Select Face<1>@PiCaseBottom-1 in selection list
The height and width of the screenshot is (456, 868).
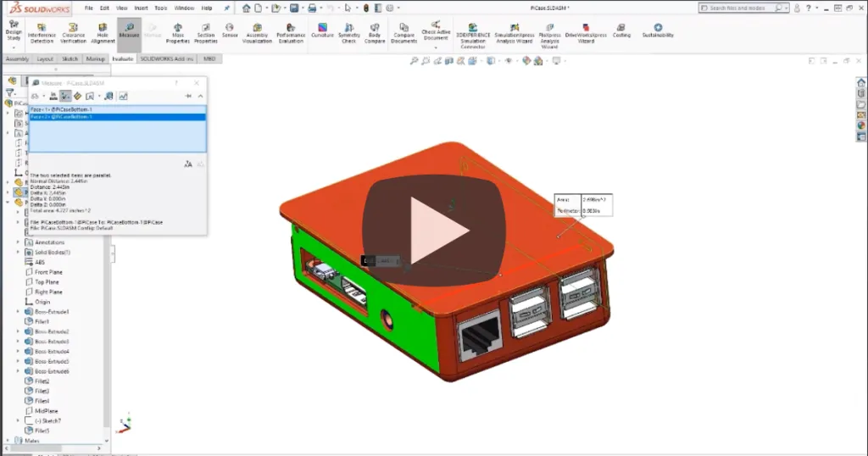click(x=117, y=109)
